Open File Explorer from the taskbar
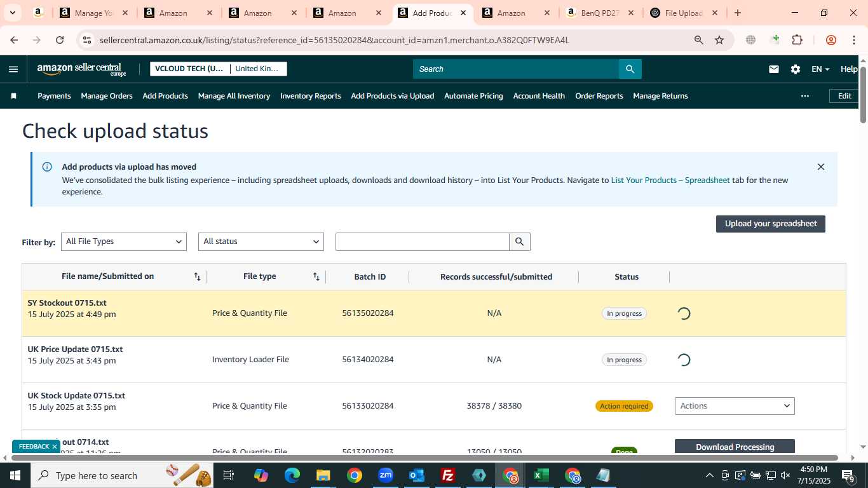The width and height of the screenshot is (868, 488). coord(323,475)
